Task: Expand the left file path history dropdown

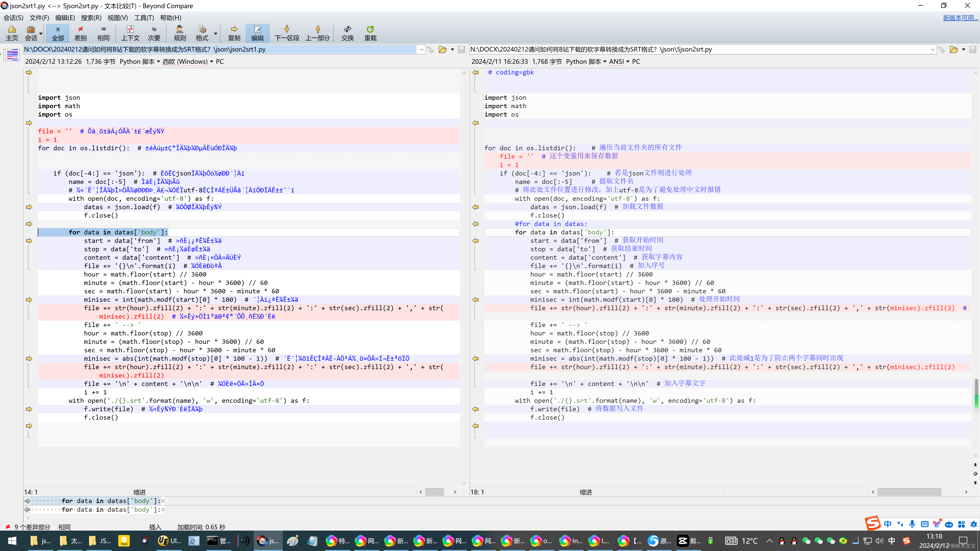Action: [422, 49]
